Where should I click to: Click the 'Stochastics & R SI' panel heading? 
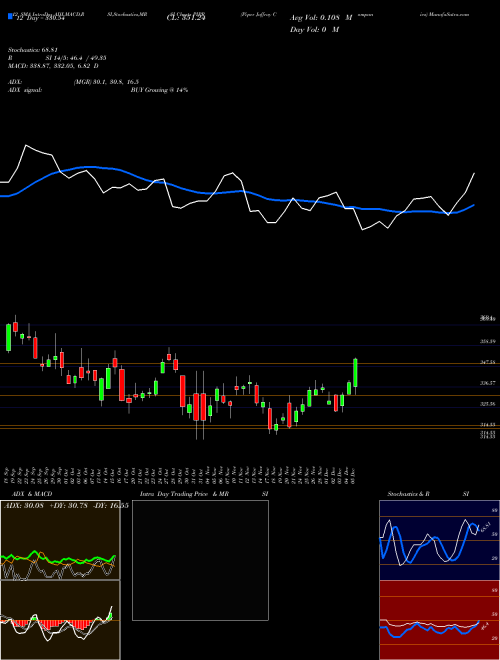(428, 494)
